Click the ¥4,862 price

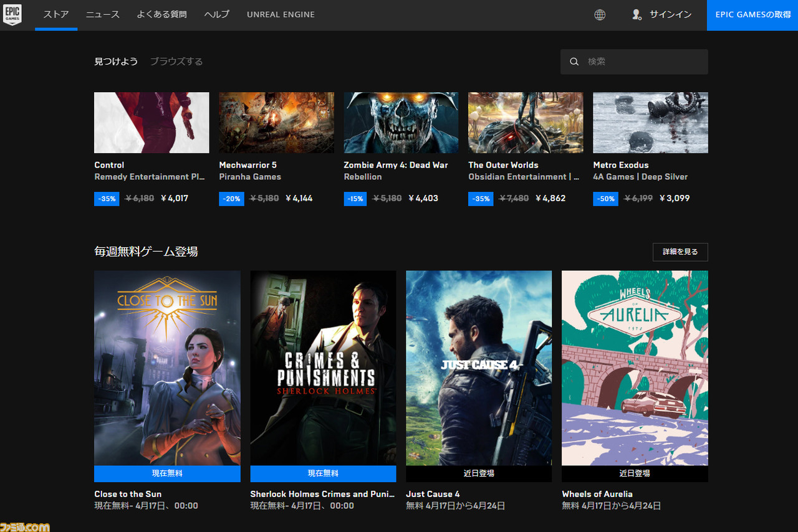coord(550,199)
